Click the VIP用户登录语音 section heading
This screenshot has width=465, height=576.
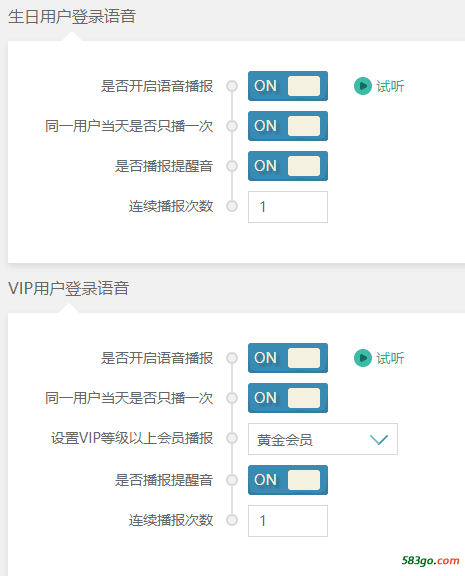pos(69,289)
